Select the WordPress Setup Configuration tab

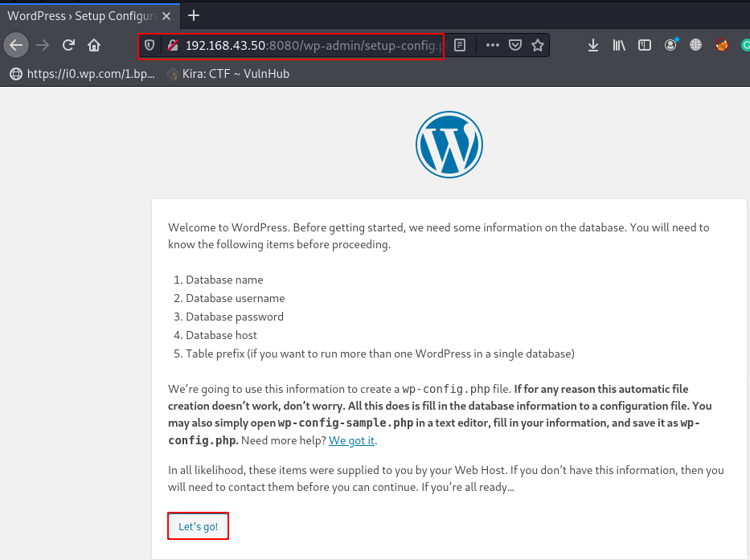(90, 16)
